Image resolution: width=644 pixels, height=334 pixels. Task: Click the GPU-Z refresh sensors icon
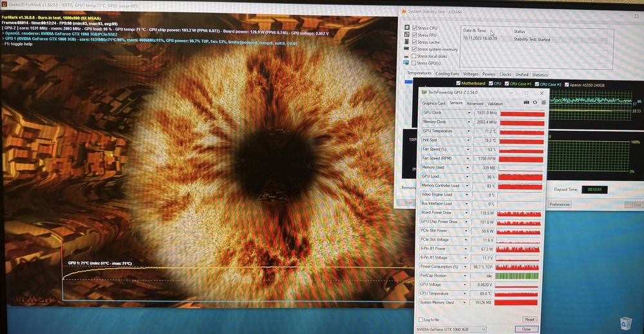click(x=535, y=103)
